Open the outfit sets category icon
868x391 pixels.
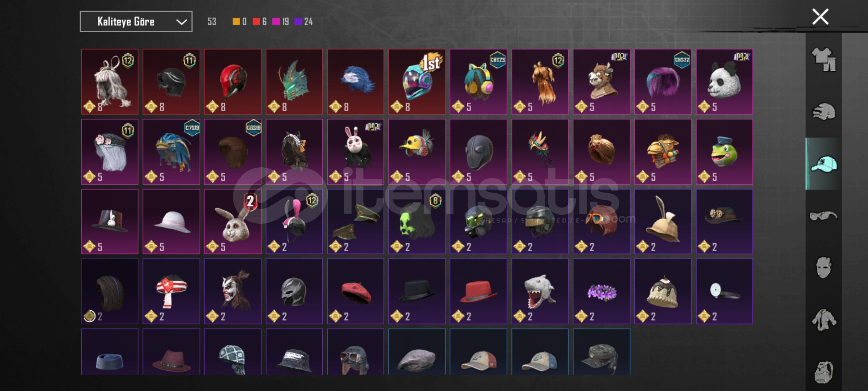pos(824,60)
